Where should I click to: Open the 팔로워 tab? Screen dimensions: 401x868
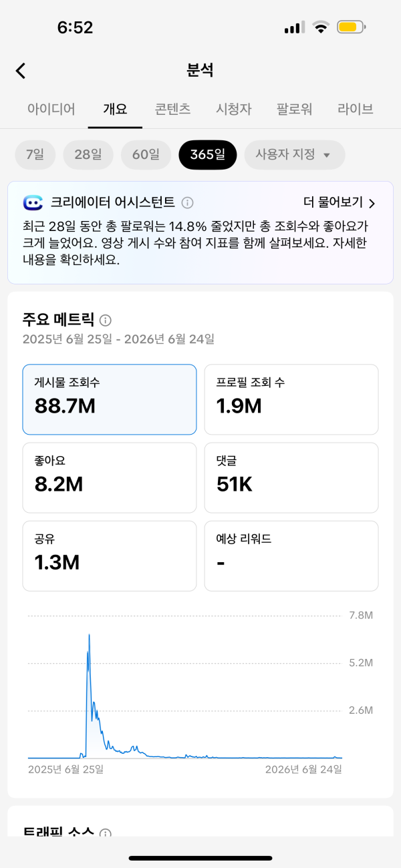(x=295, y=110)
